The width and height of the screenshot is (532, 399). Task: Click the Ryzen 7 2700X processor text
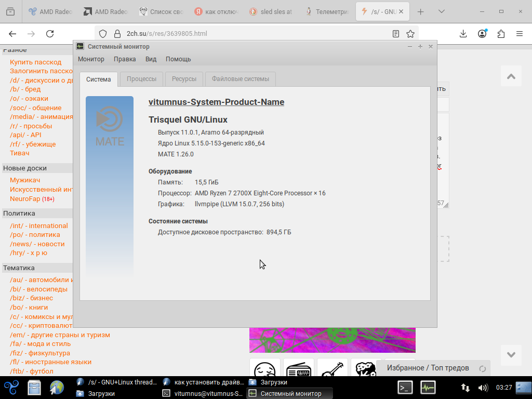(x=260, y=193)
